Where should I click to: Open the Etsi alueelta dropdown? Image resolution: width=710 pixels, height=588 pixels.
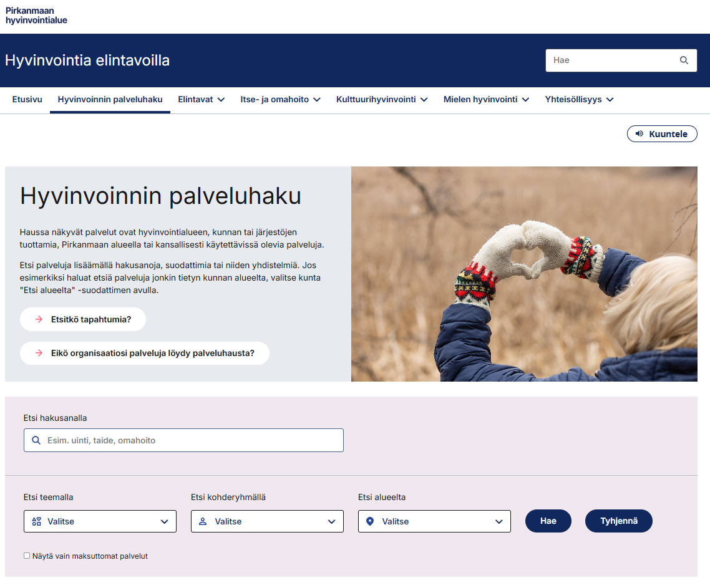point(434,521)
